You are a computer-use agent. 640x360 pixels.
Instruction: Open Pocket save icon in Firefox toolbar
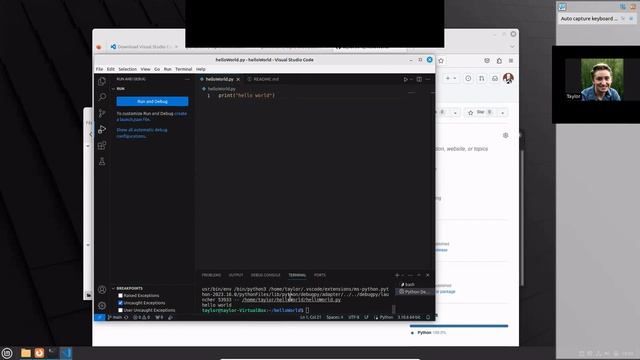487,61
